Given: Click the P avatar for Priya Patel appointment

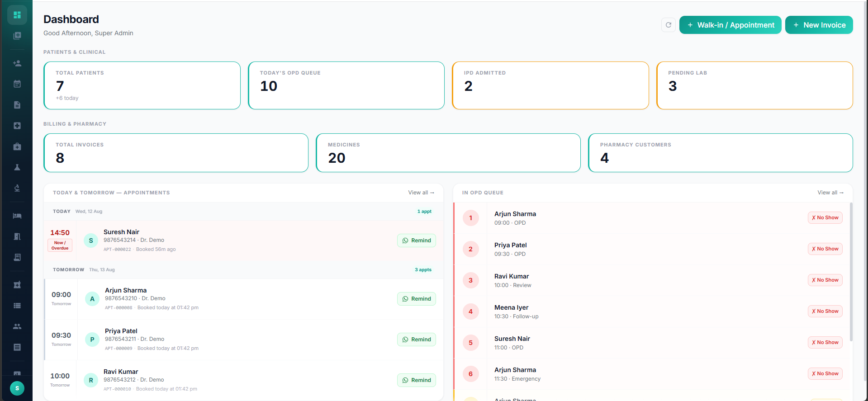Looking at the screenshot, I should [92, 340].
